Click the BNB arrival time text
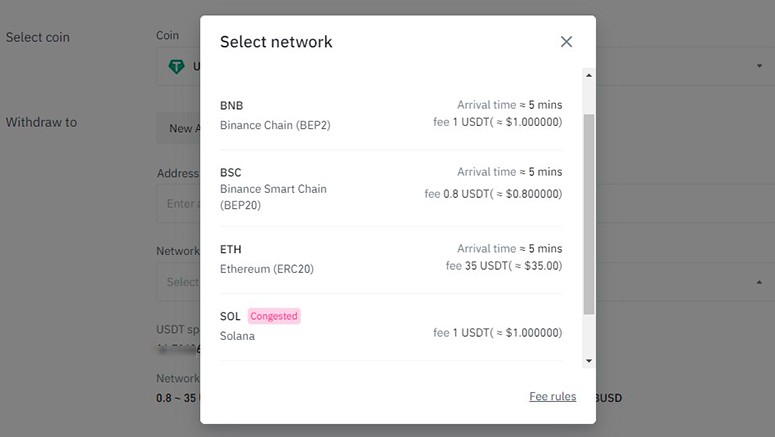This screenshot has width=775, height=437. [x=509, y=105]
